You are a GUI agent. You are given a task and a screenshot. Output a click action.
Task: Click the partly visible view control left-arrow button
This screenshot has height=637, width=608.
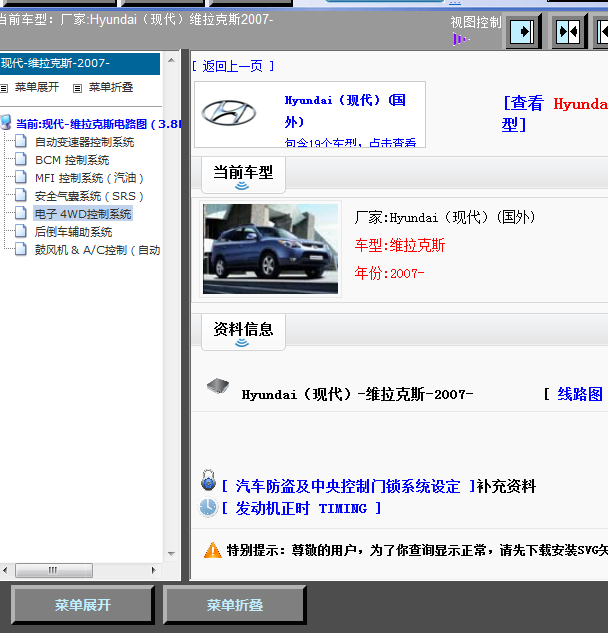602,31
